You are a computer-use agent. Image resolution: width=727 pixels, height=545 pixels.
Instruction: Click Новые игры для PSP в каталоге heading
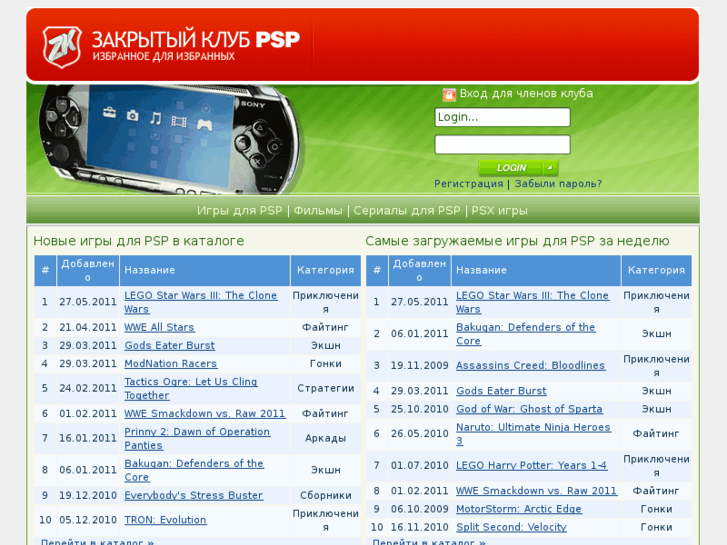coord(139,241)
